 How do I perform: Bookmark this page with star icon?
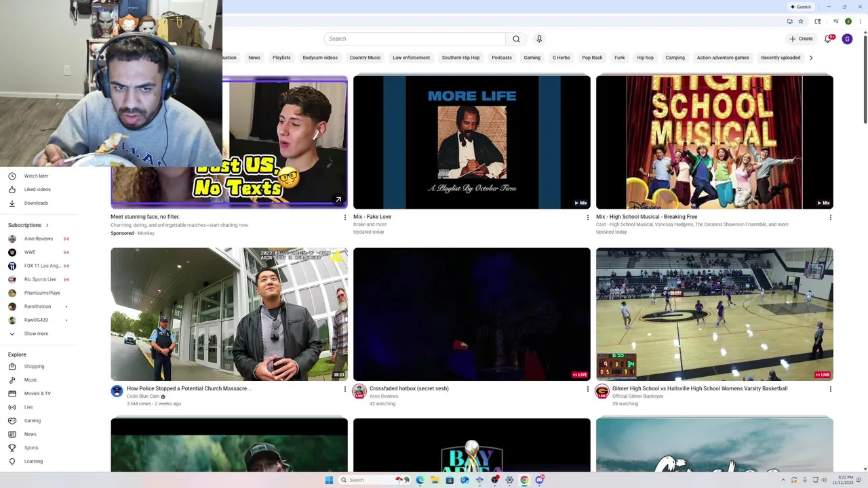click(801, 21)
